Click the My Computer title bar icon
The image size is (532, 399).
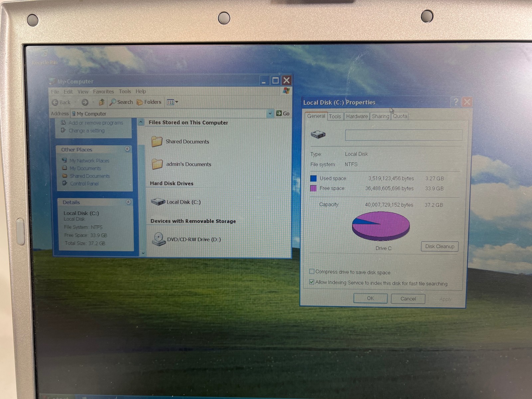[x=52, y=81]
